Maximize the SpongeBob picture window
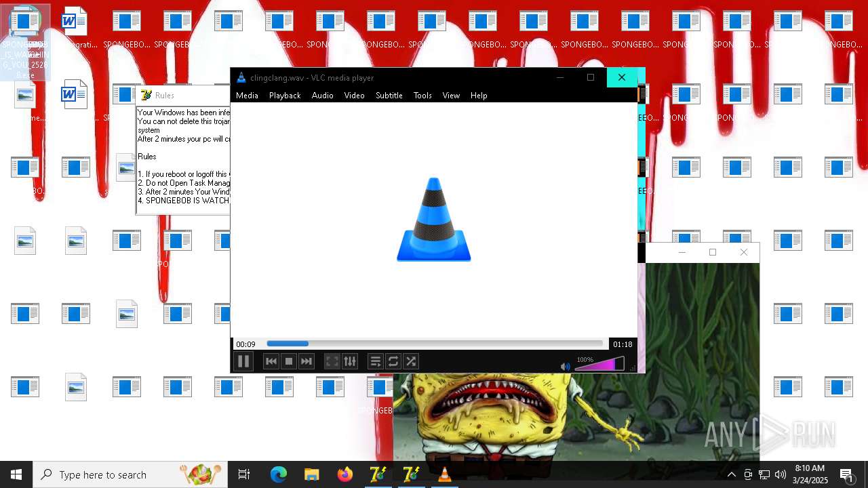This screenshot has height=488, width=868. click(713, 252)
